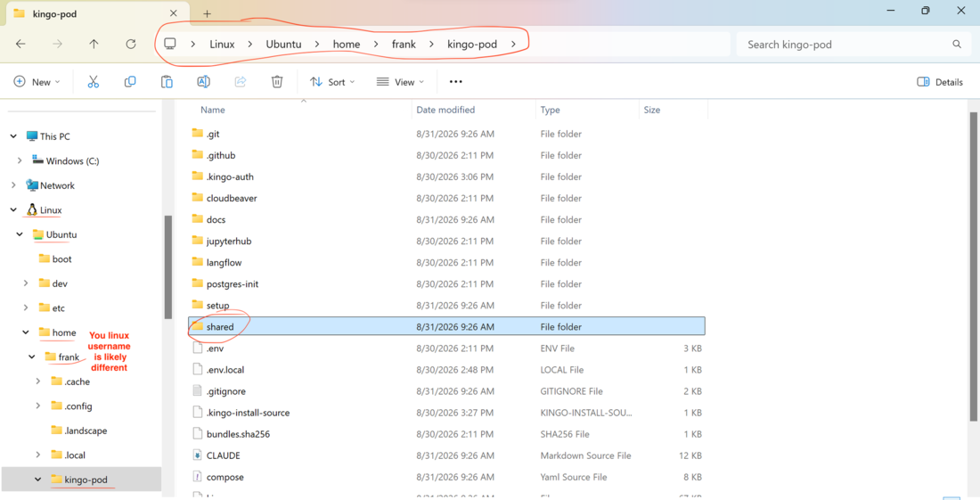Sort by the Name column header
Image resolution: width=980 pixels, height=500 pixels.
click(x=213, y=110)
